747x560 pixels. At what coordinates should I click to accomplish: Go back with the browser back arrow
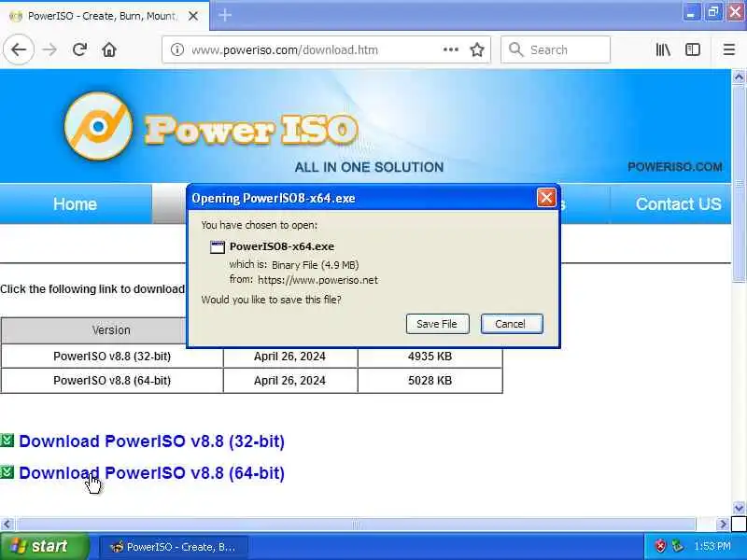click(19, 49)
